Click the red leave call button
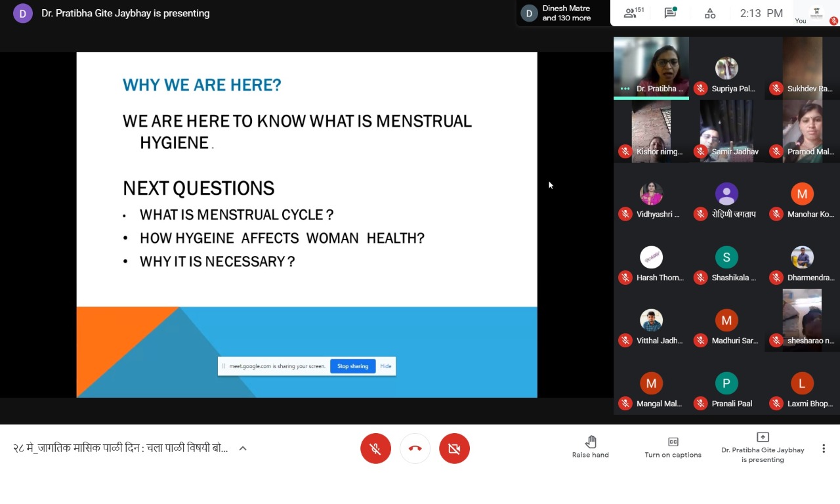This screenshot has width=840, height=504. pyautogui.click(x=415, y=449)
